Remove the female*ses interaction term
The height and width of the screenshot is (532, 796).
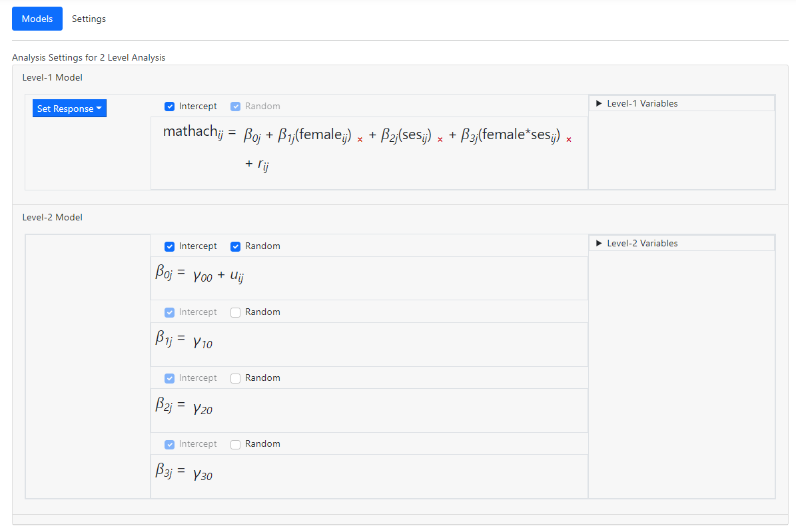pos(568,140)
